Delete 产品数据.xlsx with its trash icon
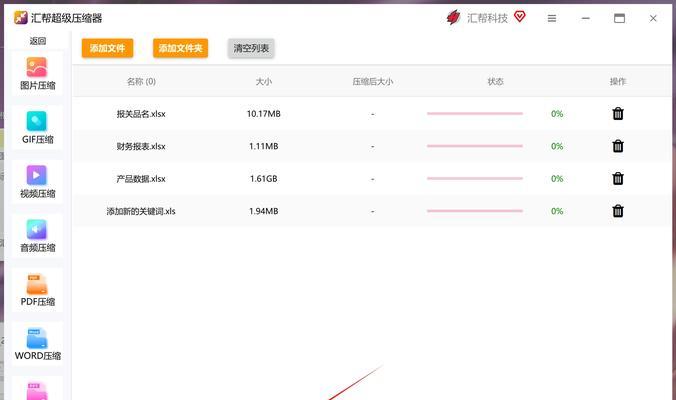The width and height of the screenshot is (676, 400). pyautogui.click(x=618, y=178)
